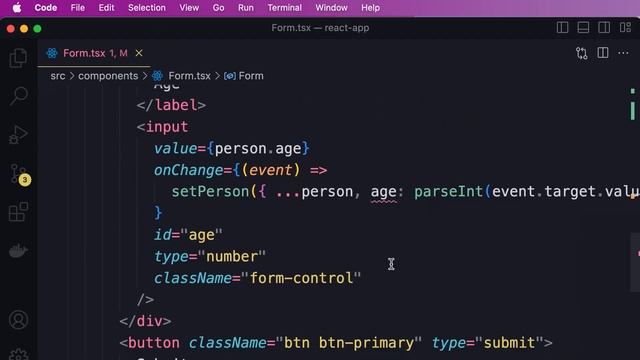The width and height of the screenshot is (640, 360).
Task: Open the Run and Debug view
Action: pyautogui.click(x=18, y=134)
